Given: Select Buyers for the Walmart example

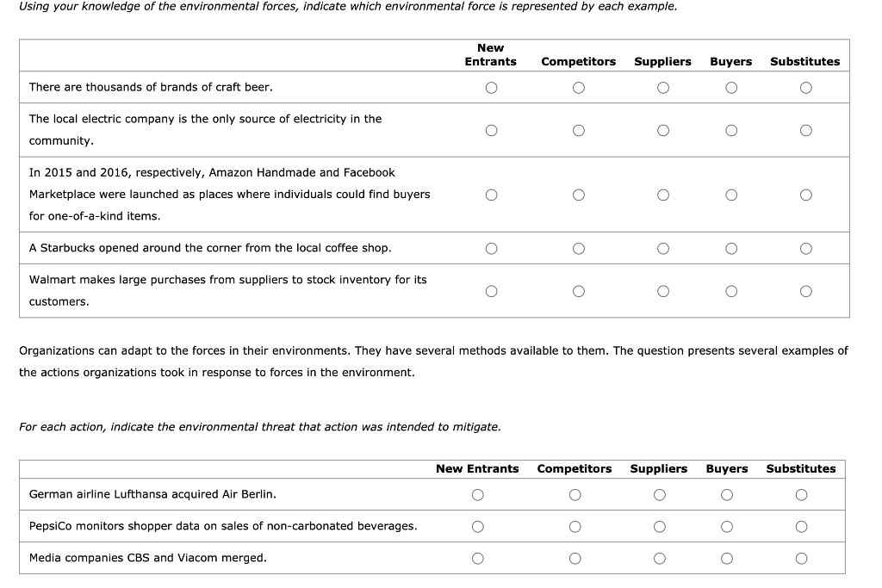Looking at the screenshot, I should pos(730,291).
